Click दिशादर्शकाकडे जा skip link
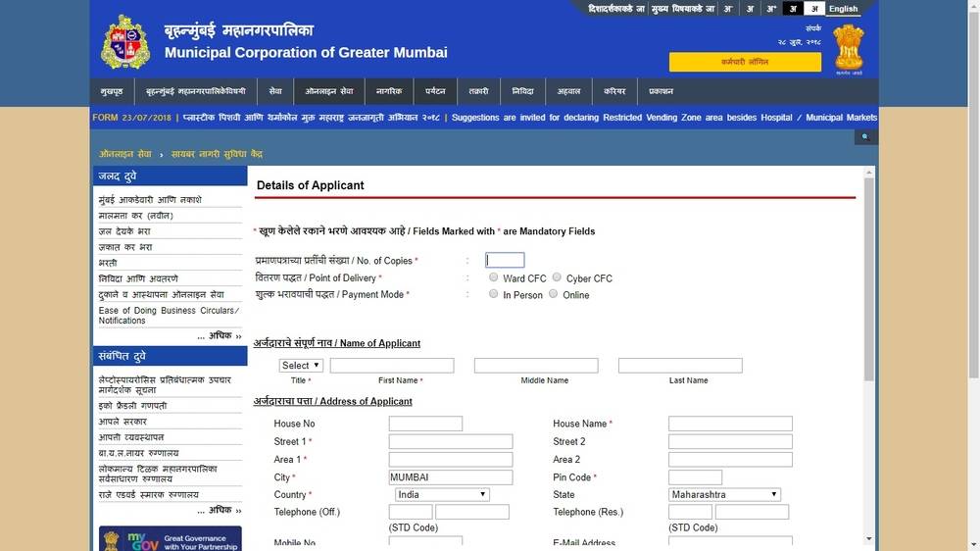Image resolution: width=980 pixels, height=551 pixels. click(616, 9)
